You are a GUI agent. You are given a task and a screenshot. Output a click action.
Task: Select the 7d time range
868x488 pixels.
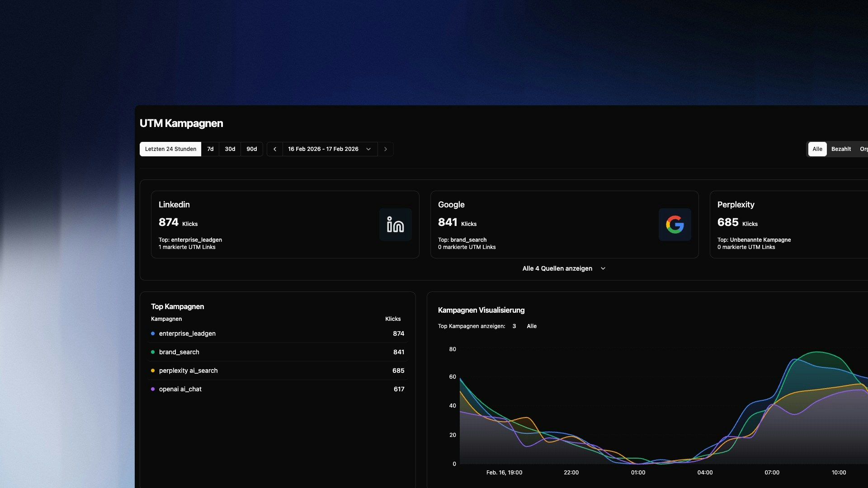(x=210, y=149)
